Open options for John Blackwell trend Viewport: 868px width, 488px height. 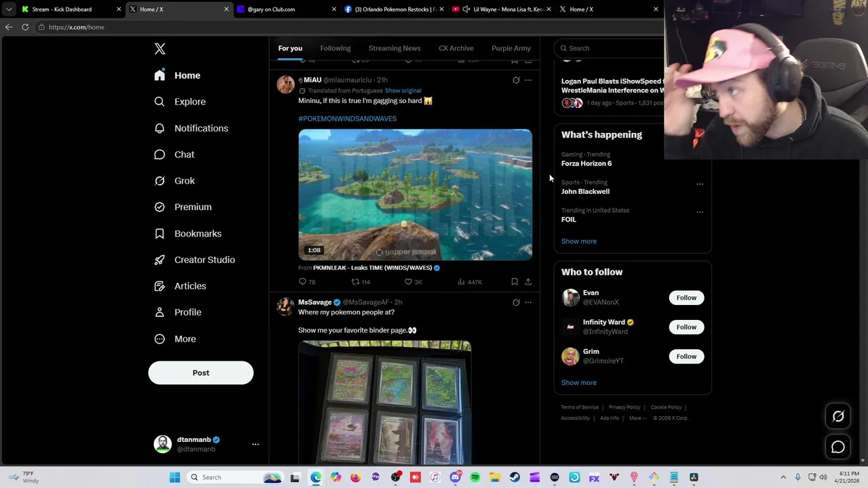700,184
